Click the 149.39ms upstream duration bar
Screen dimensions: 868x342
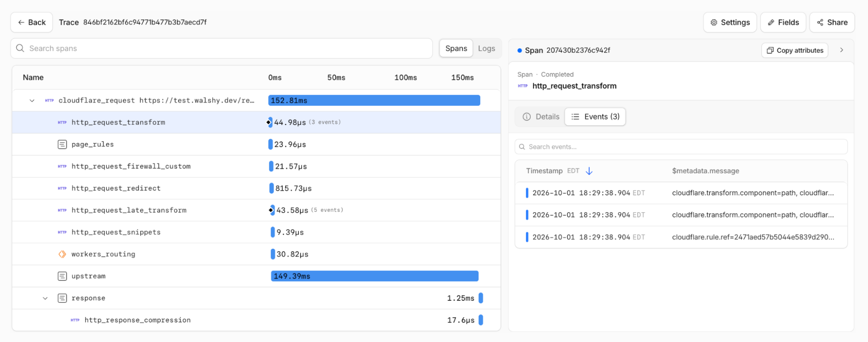pyautogui.click(x=375, y=276)
